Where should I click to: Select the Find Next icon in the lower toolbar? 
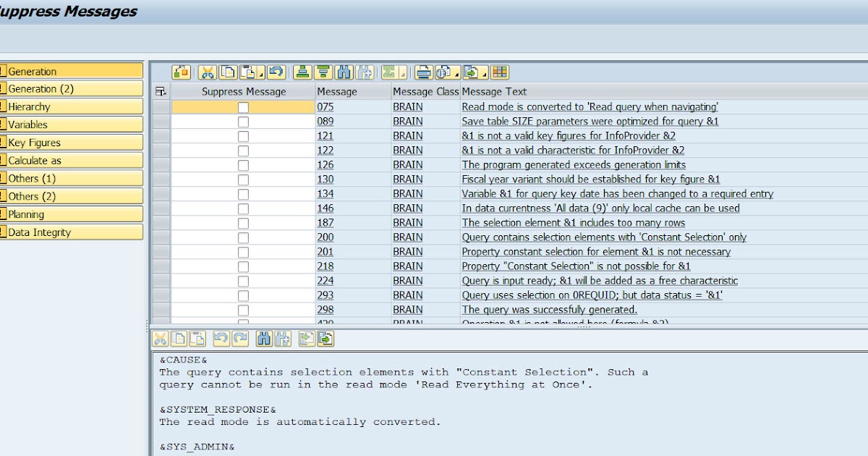click(283, 337)
